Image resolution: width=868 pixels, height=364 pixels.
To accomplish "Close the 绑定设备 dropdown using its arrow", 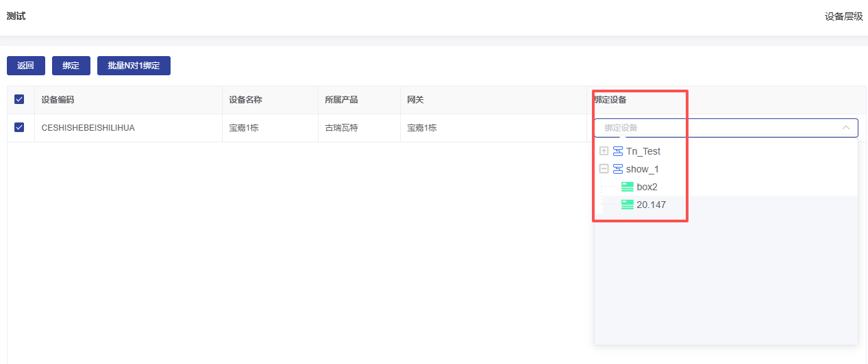I will tap(846, 128).
